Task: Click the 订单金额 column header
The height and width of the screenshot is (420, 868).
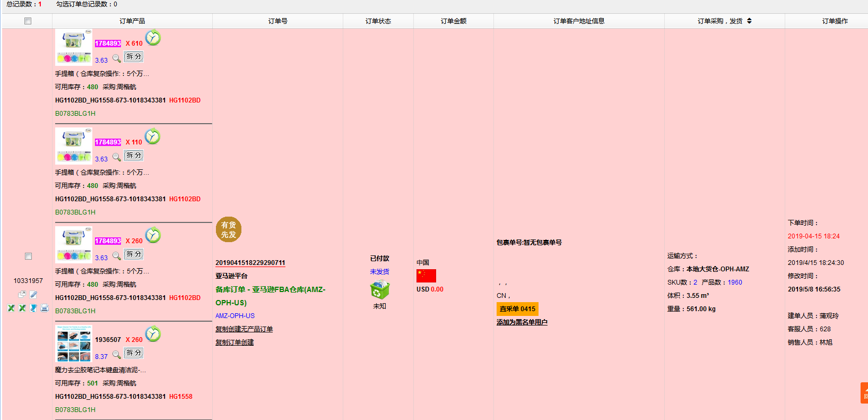Action: [454, 21]
